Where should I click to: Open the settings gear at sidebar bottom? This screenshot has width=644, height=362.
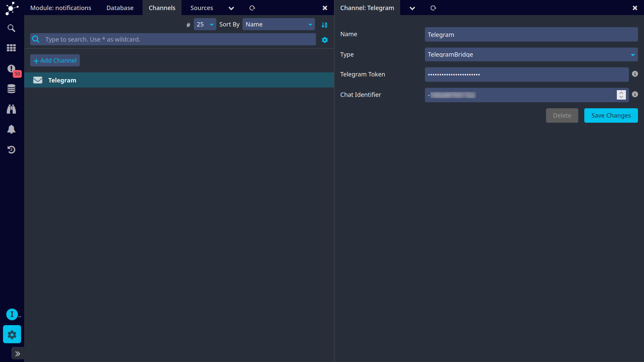[12, 334]
